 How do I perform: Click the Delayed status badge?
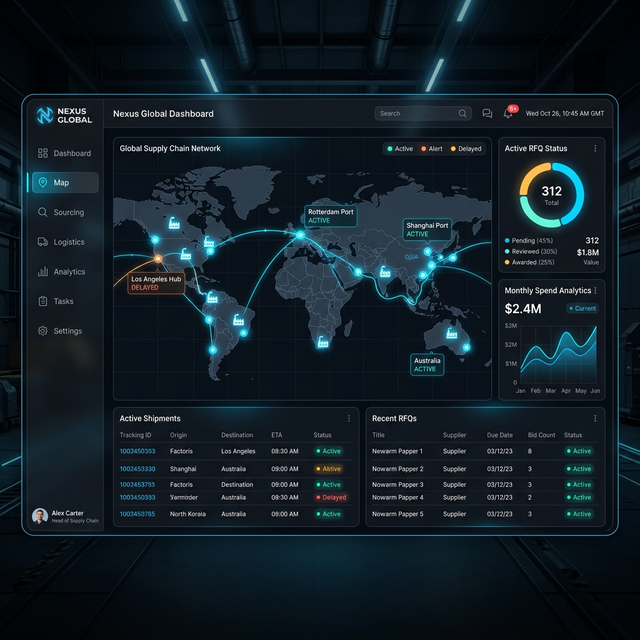point(331,498)
